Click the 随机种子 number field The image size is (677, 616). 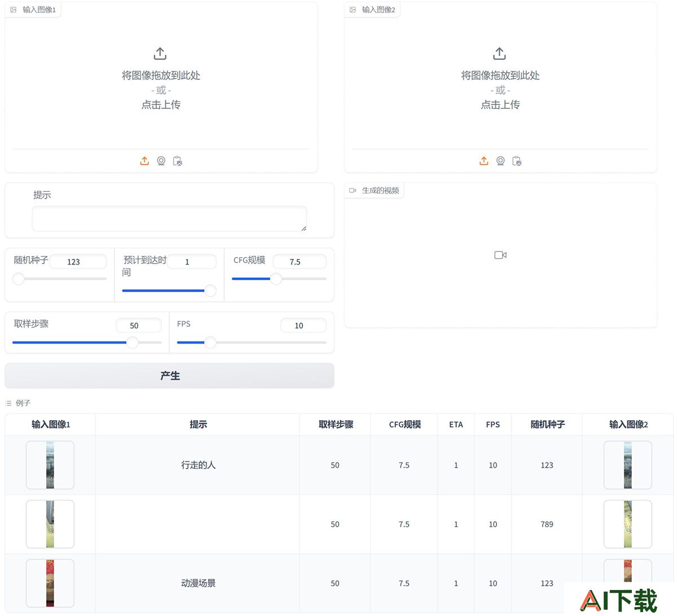78,262
